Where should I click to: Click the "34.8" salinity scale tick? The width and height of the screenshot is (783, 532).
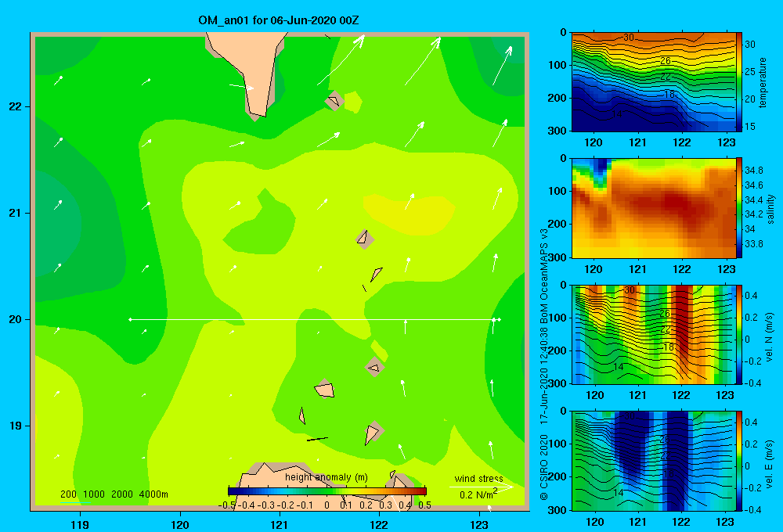[x=754, y=171]
